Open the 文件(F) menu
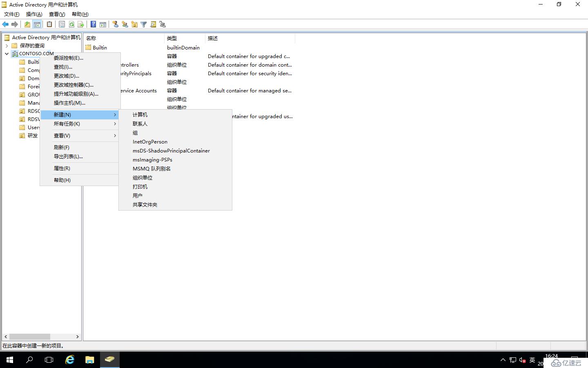Screen dimensions: 588x368 click(x=11, y=14)
